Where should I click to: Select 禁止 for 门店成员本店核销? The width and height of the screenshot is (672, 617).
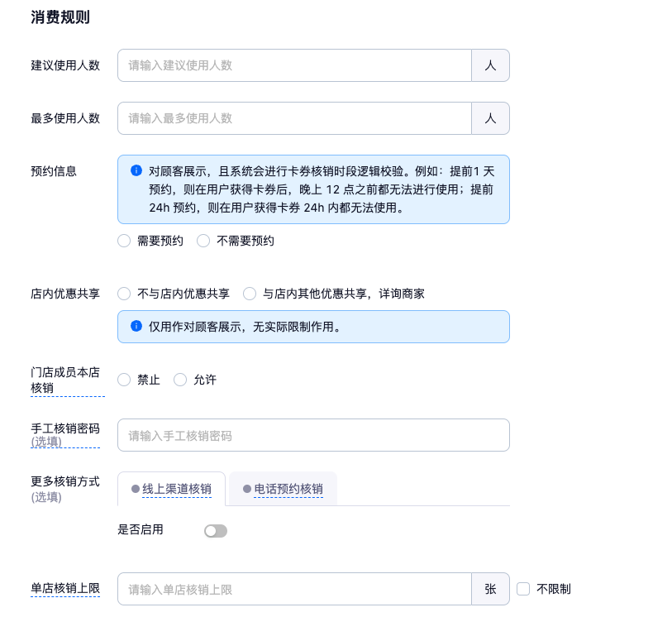point(124,380)
